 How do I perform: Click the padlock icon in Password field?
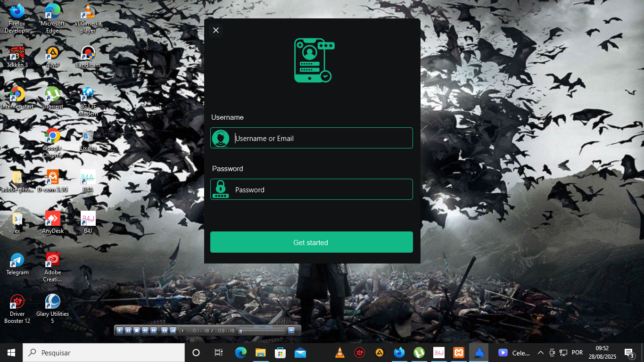coord(220,189)
